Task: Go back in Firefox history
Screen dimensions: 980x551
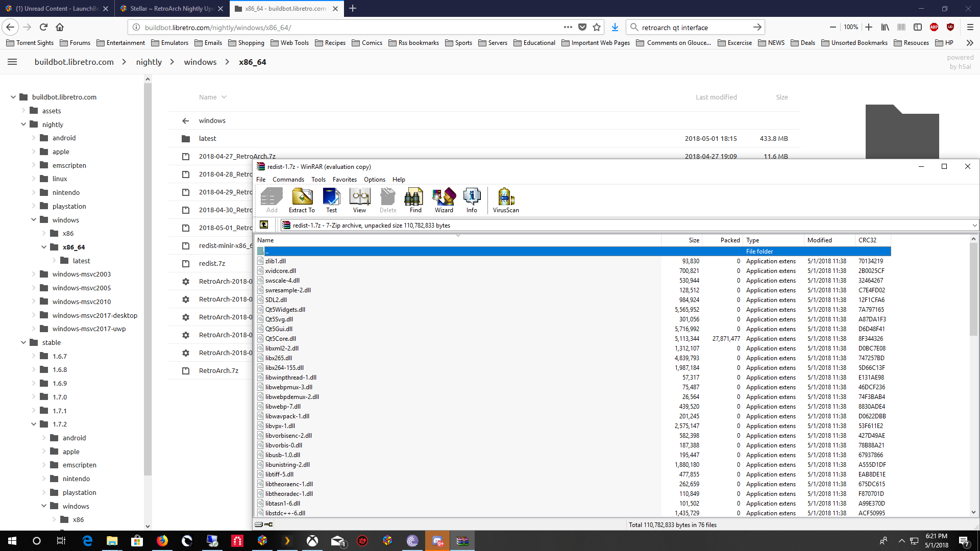Action: point(10,27)
